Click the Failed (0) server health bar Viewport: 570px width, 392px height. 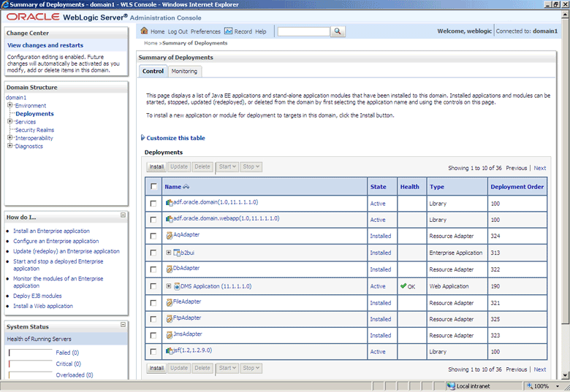click(31, 353)
